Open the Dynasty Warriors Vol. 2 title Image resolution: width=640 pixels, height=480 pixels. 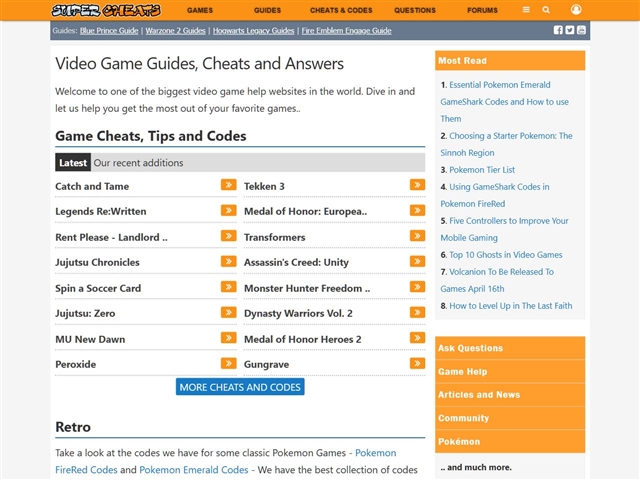tap(298, 313)
